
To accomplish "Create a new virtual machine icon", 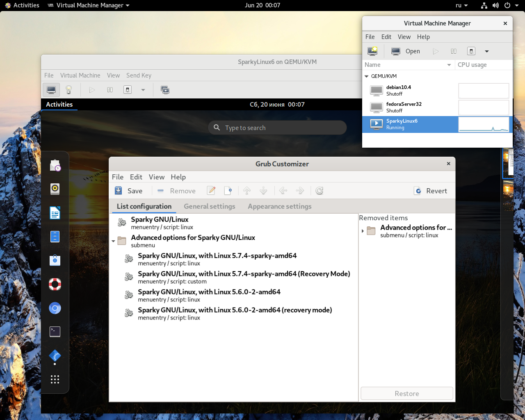I will click(x=372, y=51).
